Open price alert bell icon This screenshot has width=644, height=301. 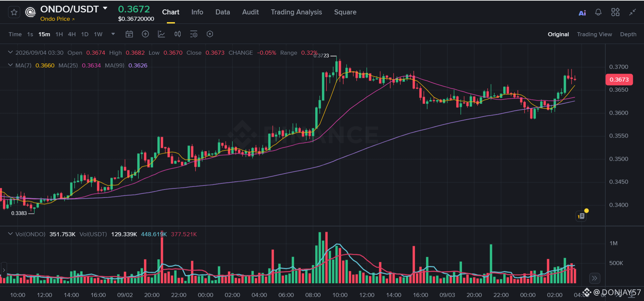click(598, 12)
